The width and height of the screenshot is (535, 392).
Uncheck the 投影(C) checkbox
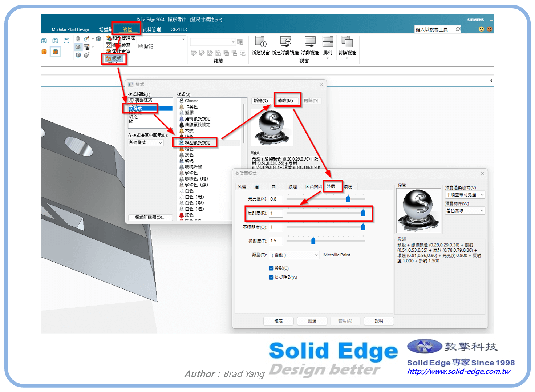(x=271, y=268)
